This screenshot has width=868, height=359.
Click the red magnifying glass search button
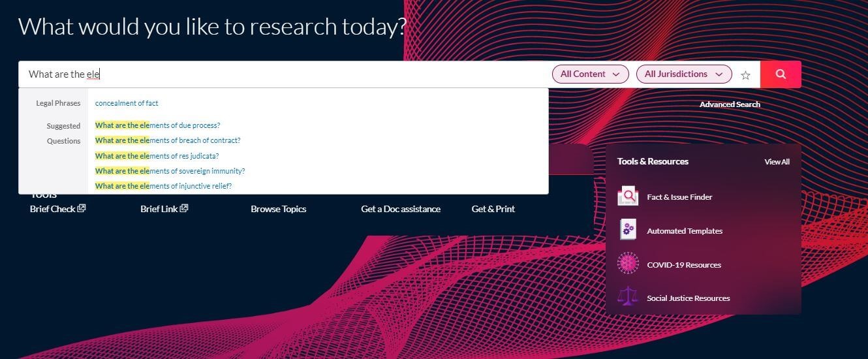pyautogui.click(x=781, y=74)
